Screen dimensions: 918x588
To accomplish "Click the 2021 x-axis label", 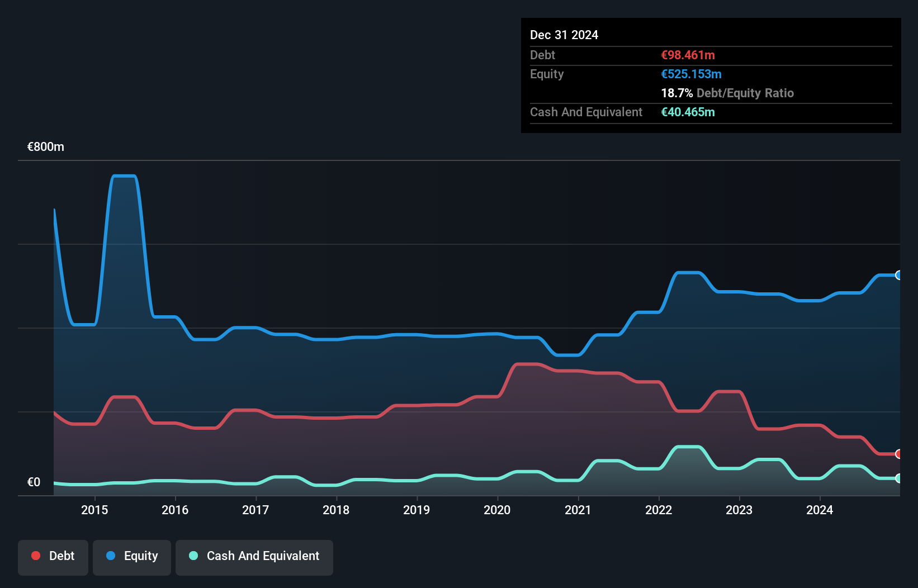I will click(578, 510).
